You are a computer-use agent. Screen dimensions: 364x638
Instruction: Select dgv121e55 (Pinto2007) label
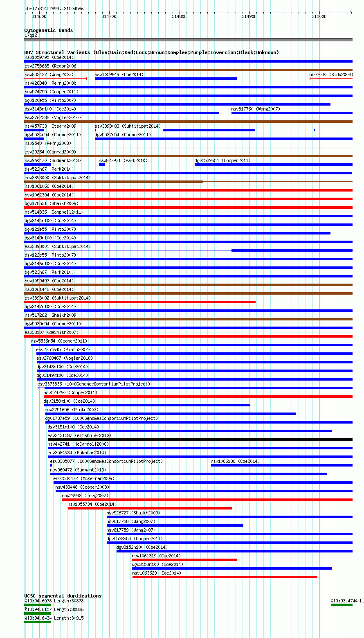[x=50, y=229]
